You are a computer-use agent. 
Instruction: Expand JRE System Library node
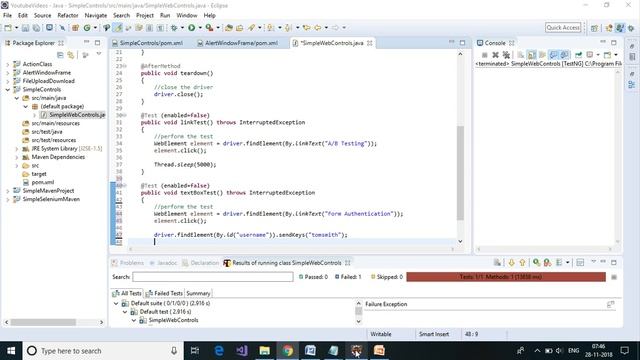17,149
